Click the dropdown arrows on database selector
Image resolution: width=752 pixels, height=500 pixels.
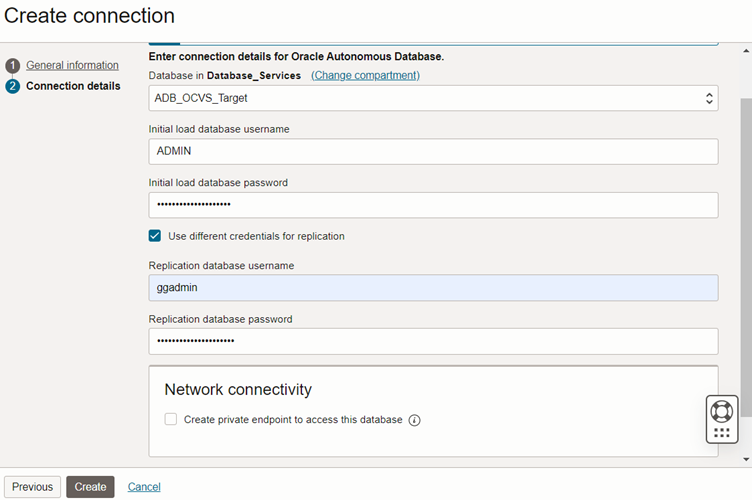click(709, 98)
